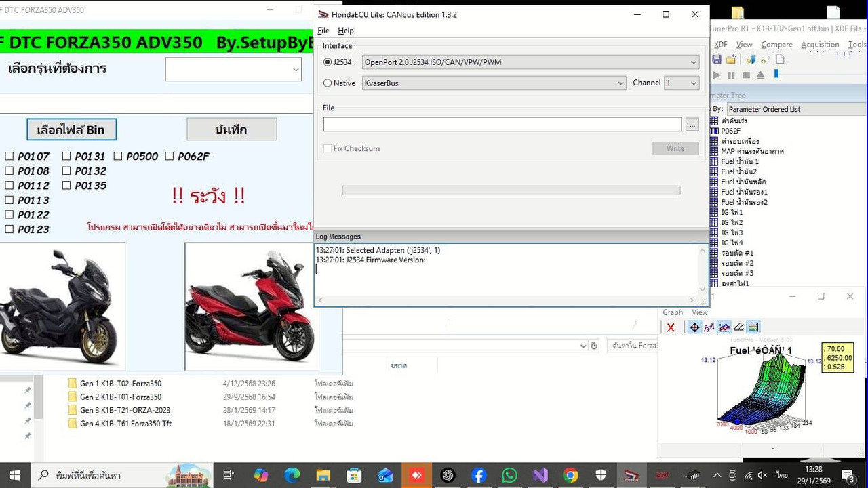This screenshot has height=488, width=868.
Task: Tick the P0123 checkbox
Action: pos(9,229)
